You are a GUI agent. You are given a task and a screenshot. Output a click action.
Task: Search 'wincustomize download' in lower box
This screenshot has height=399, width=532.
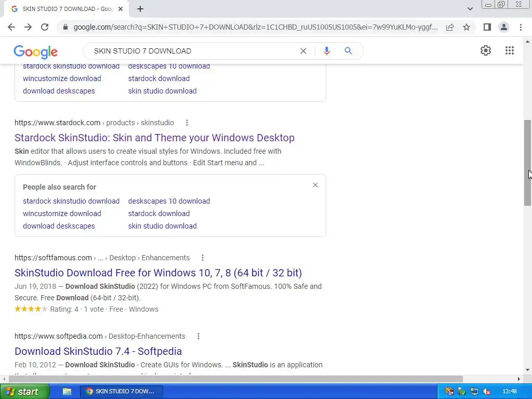(62, 214)
